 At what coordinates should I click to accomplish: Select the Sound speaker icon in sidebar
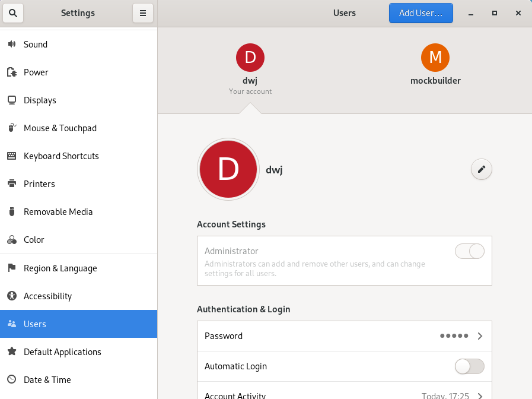tap(12, 45)
